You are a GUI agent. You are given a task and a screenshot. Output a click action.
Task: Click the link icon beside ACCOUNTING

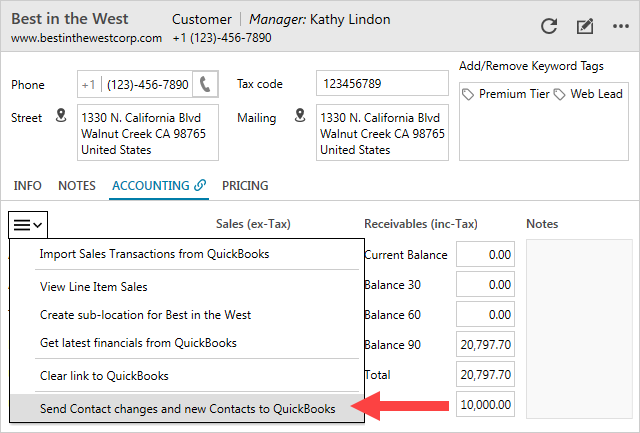point(200,186)
